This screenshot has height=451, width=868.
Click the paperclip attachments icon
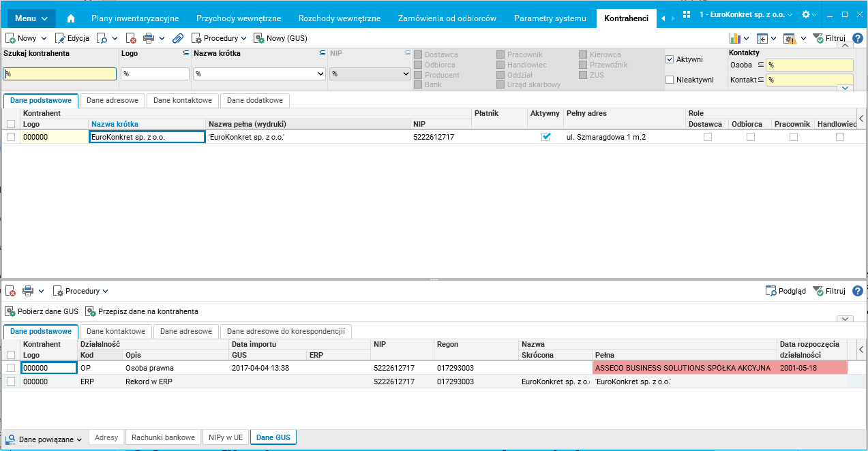click(177, 38)
